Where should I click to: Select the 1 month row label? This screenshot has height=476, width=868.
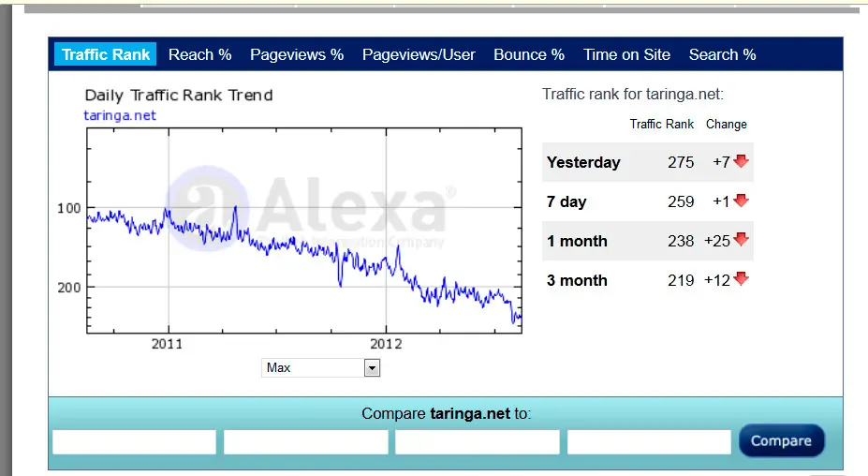[577, 241]
